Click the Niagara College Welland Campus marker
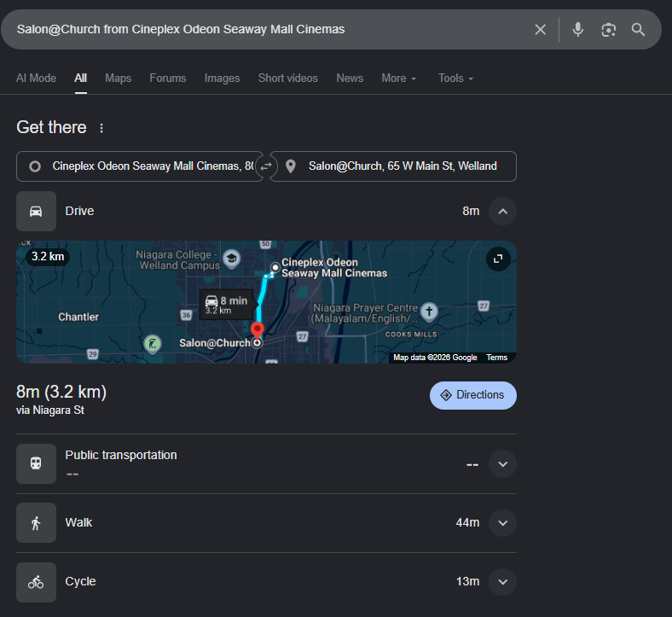The image size is (672, 617). coord(232,259)
